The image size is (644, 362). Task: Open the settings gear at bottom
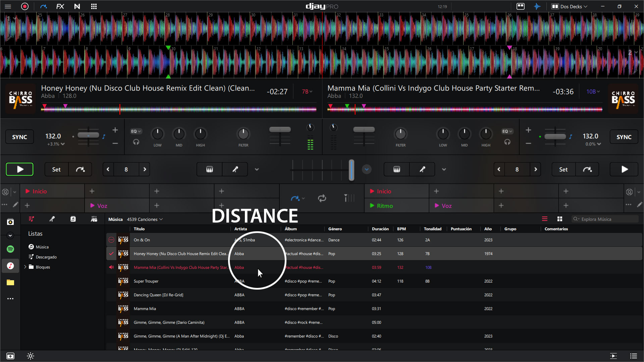pos(31,356)
